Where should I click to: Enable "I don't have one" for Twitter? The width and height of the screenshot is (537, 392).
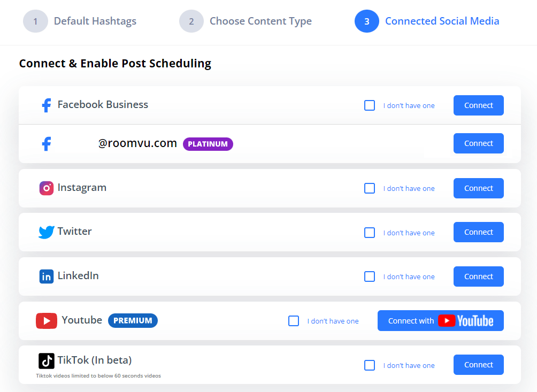370,233
